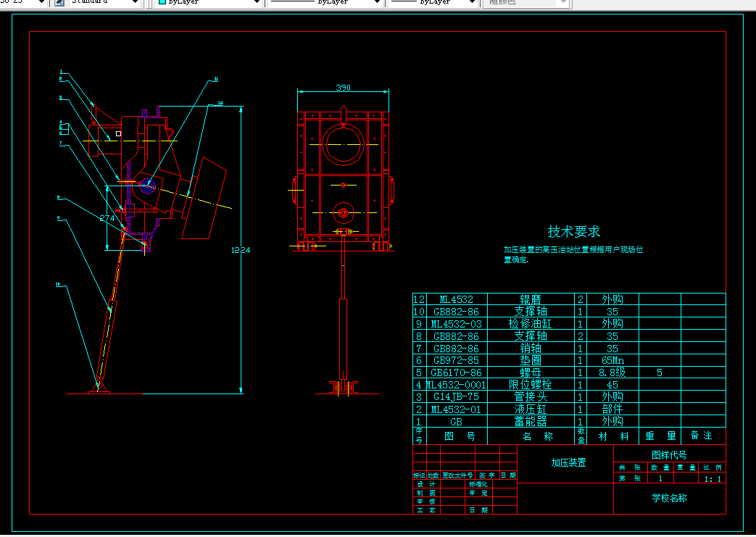This screenshot has width=756, height=537.
Task: Click the 蓄能器 name cell
Action: (531, 422)
